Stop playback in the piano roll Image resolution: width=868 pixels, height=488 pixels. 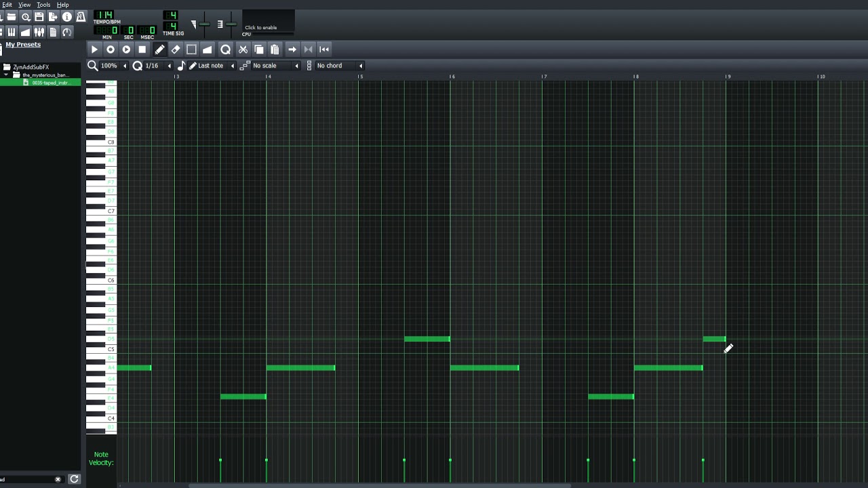(x=142, y=49)
